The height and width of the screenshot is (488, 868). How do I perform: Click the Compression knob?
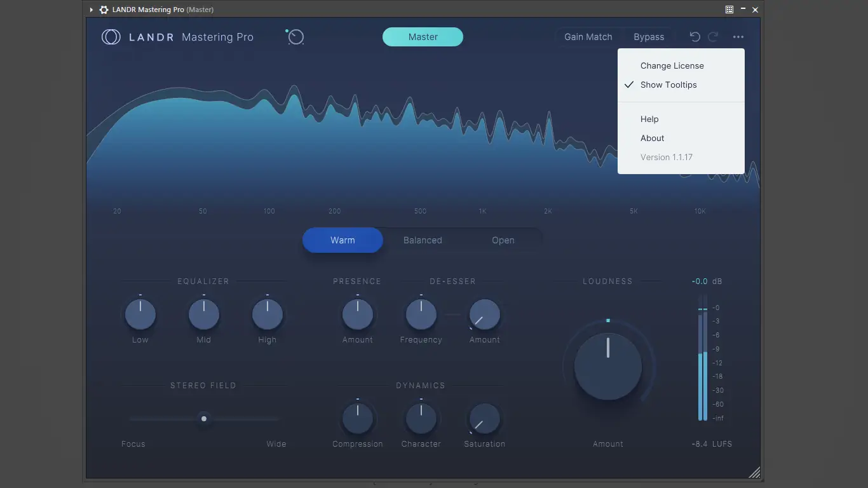pos(358,419)
